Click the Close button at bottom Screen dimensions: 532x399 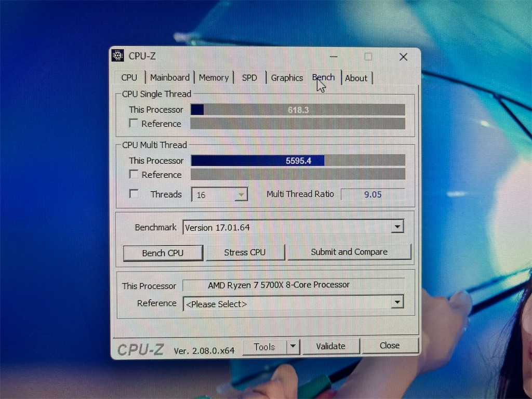point(390,345)
